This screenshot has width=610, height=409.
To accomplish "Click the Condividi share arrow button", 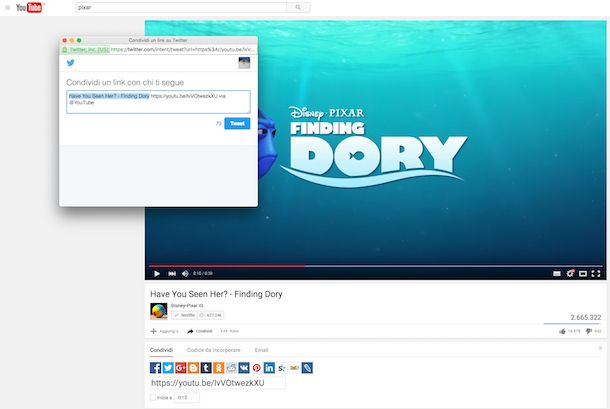I will tap(200, 331).
